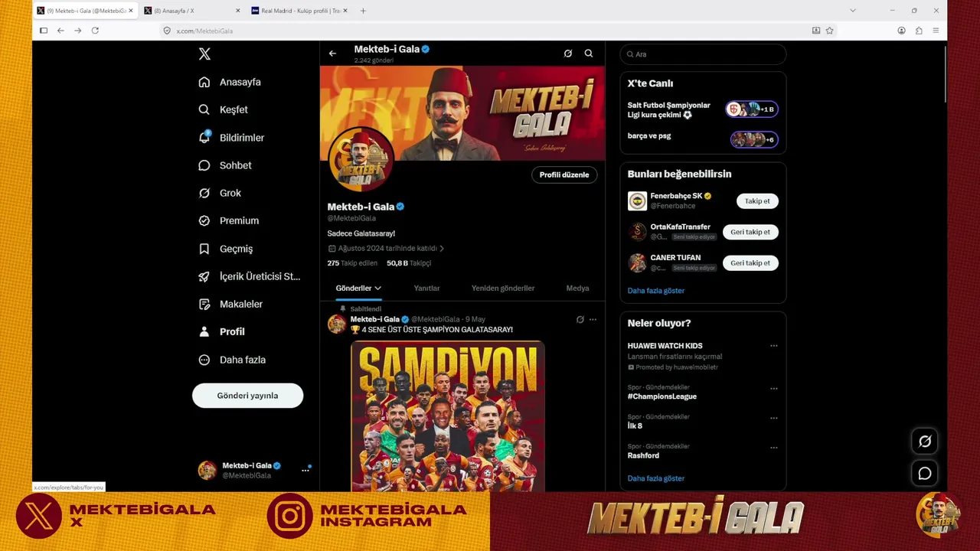This screenshot has width=980, height=551.
Task: Open Daha fazla menu in sidebar
Action: point(232,360)
